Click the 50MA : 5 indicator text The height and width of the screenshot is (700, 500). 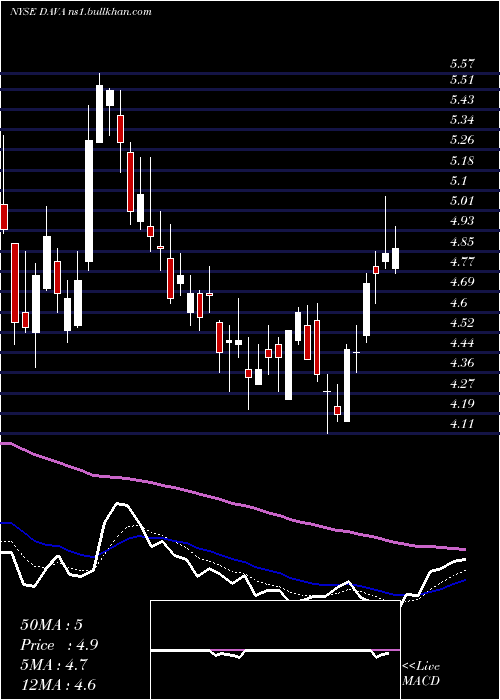(51, 625)
